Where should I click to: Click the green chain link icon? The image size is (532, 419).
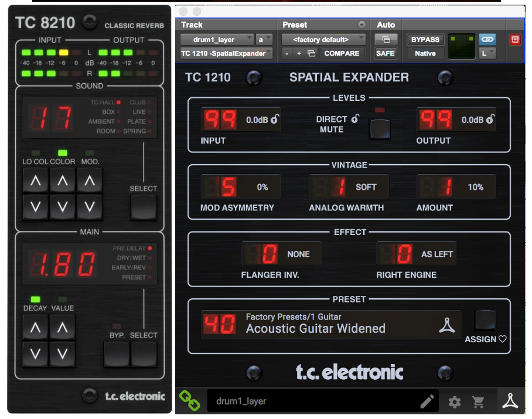190,401
